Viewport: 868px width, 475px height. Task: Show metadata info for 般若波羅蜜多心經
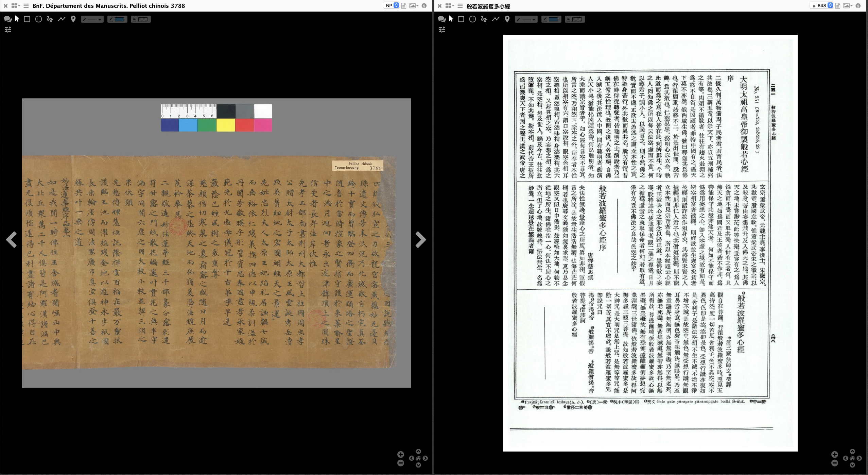[x=858, y=6]
